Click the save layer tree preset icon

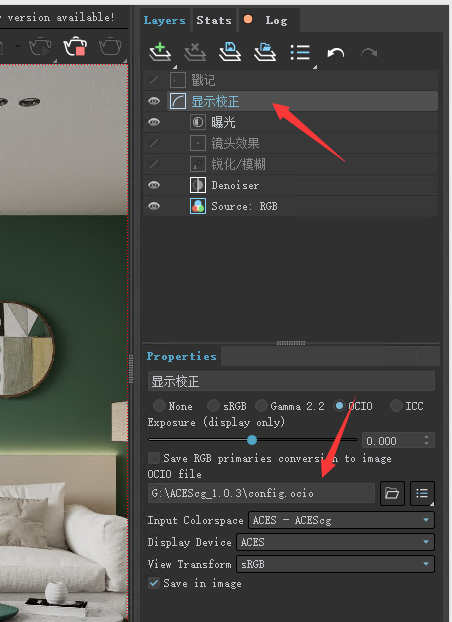pos(230,52)
